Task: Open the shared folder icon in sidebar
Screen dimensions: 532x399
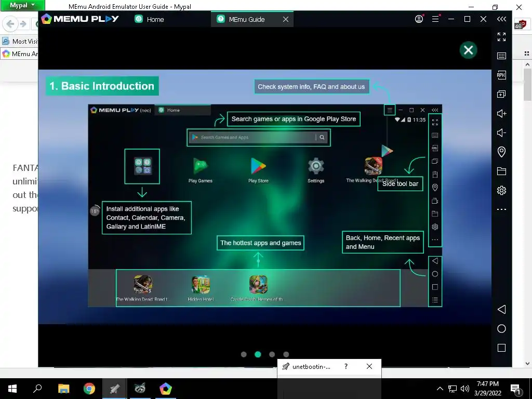Action: 501,171
